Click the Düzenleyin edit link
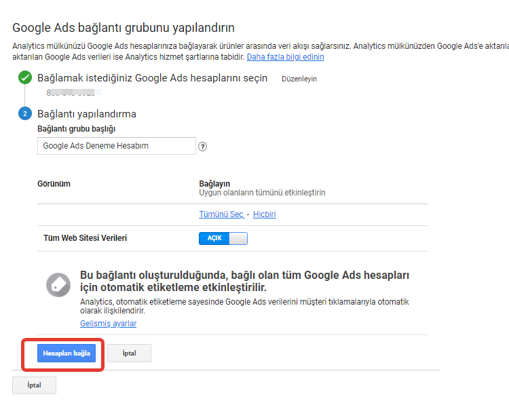Screen dimensions: 509x420 pyautogui.click(x=299, y=79)
